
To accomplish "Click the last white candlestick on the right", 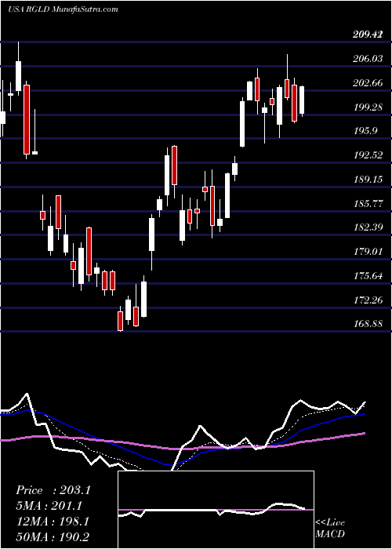I will tap(302, 101).
